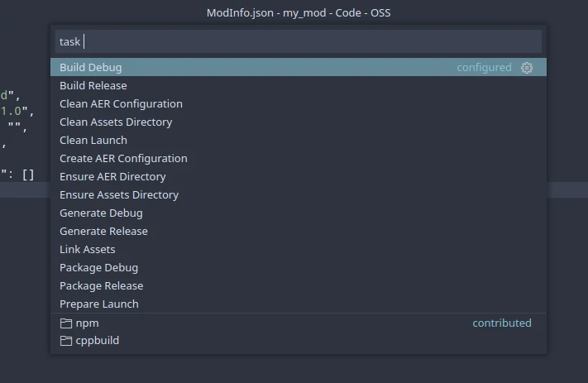Pick the Clean Launch task
Screen dimensions: 588x383
coord(299,140)
